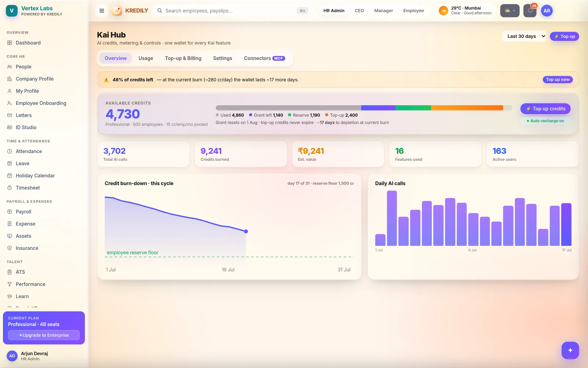588x368 pixels.
Task: Click the credits usage progress bar
Action: coord(364,108)
